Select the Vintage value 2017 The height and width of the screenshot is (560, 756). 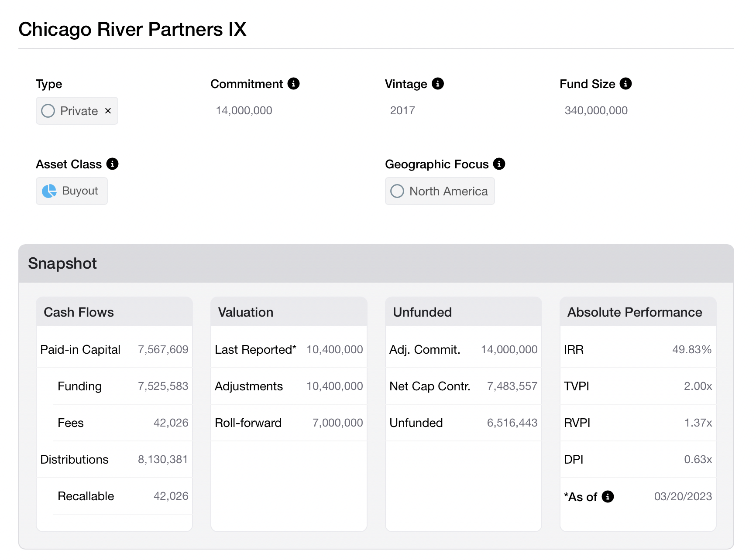tap(402, 111)
